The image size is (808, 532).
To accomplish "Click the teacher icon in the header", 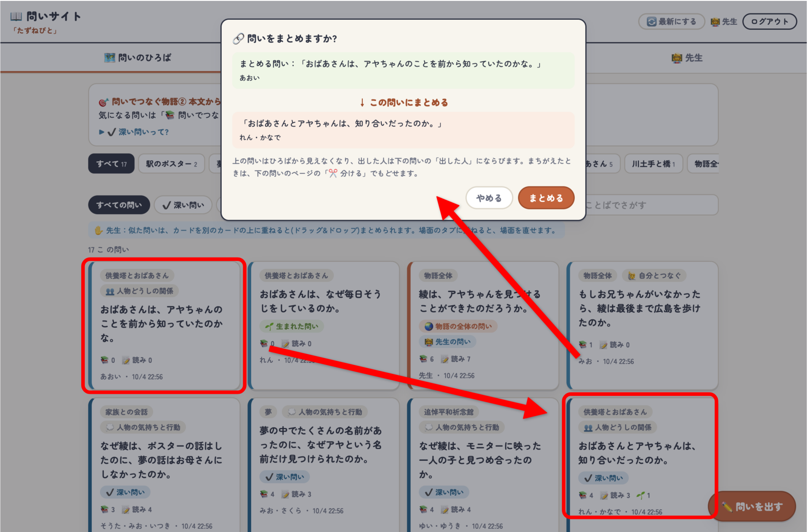I will click(x=715, y=21).
